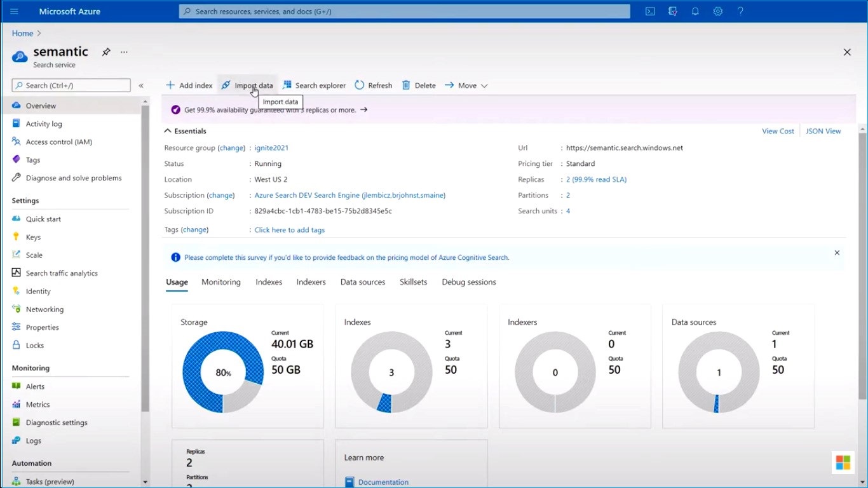Refresh the service overview
Viewport: 868px width, 488px height.
[x=374, y=85]
